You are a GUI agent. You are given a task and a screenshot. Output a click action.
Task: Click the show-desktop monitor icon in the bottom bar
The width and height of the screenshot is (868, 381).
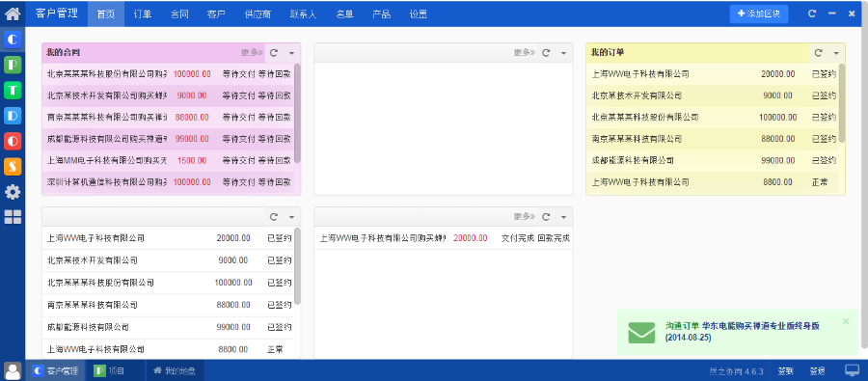pyautogui.click(x=852, y=370)
